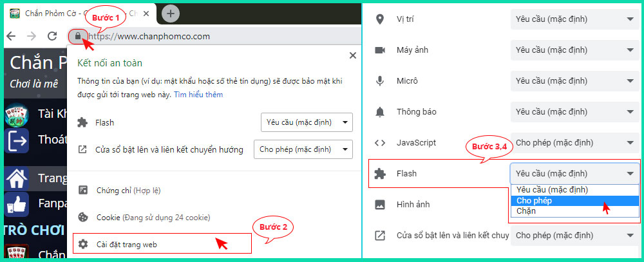The width and height of the screenshot is (644, 262).
Task: Open the Vị trí permission dropdown
Action: (575, 19)
